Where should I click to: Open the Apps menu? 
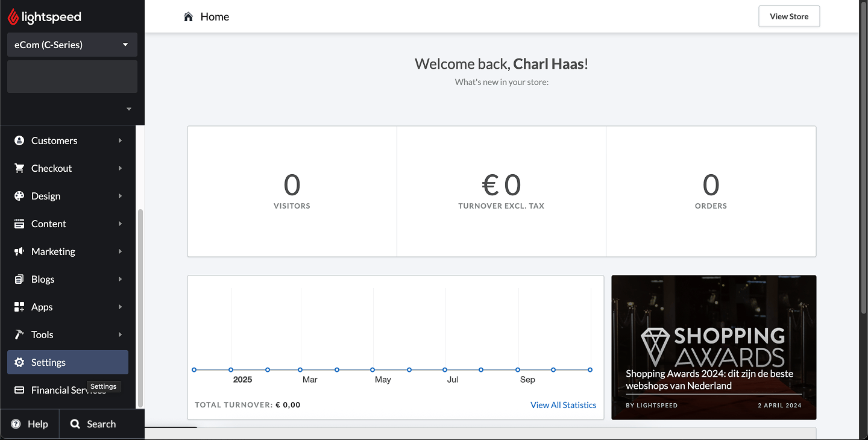tap(68, 307)
